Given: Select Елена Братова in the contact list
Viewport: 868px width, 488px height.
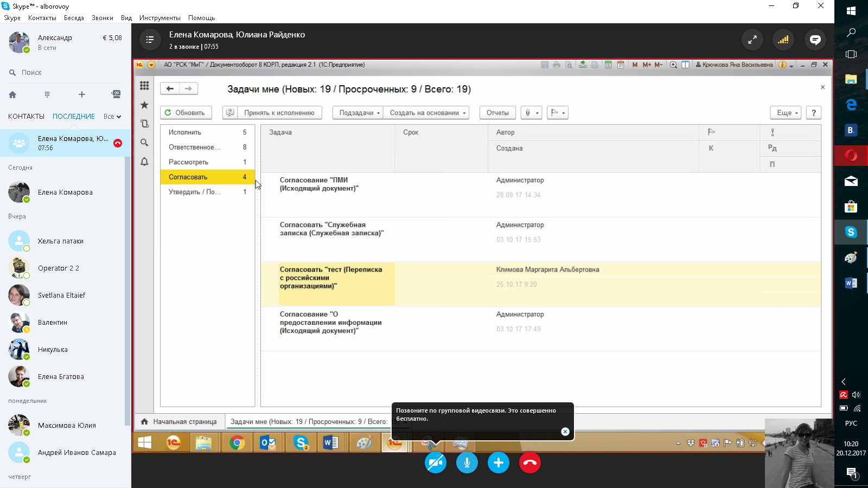Looking at the screenshot, I should 61,377.
